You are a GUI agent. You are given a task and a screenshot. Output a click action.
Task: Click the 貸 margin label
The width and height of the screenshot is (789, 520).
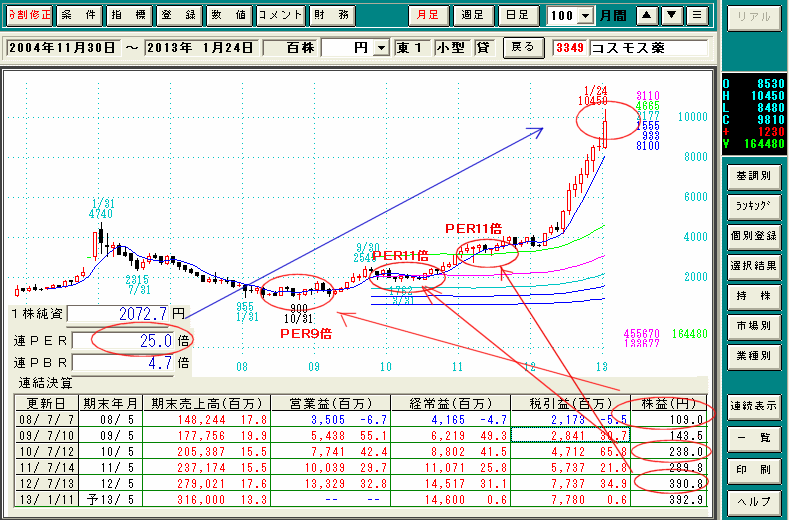484,48
